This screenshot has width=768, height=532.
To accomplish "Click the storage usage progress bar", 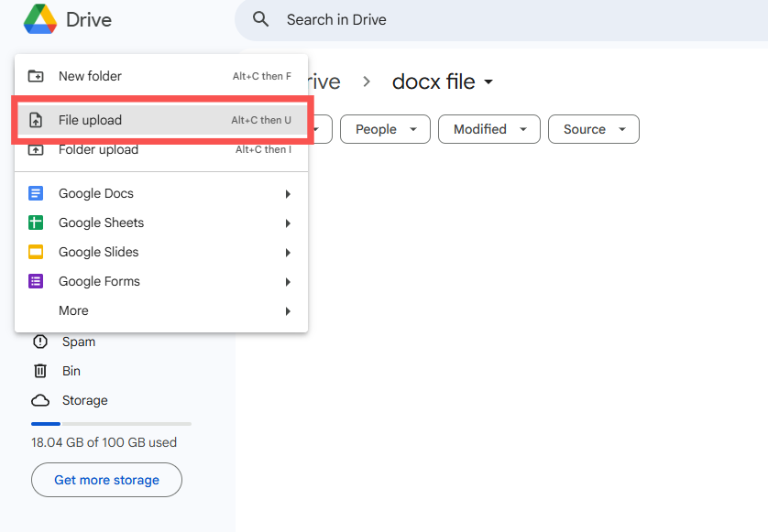I will coord(111,424).
